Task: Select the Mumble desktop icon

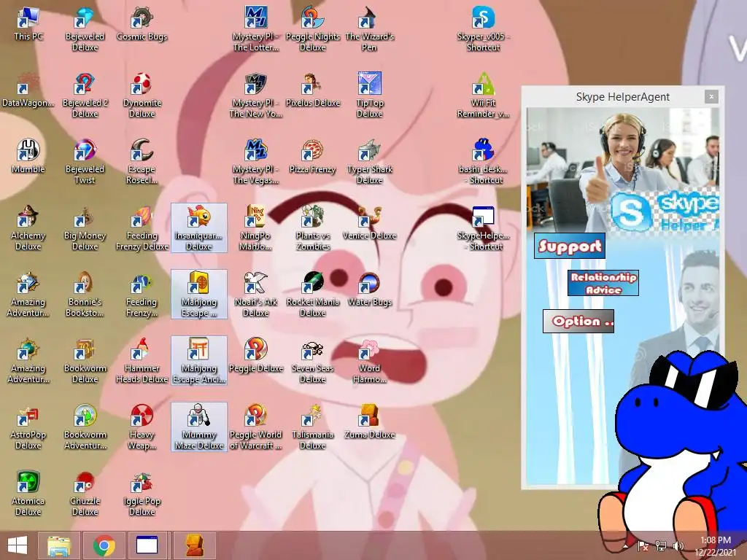Action: tap(28, 156)
